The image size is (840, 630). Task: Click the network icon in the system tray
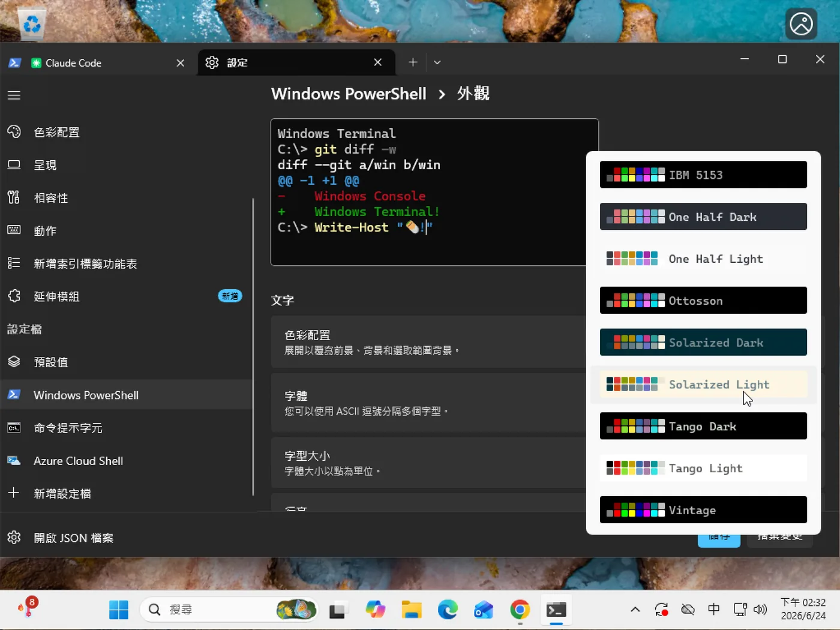pos(740,610)
